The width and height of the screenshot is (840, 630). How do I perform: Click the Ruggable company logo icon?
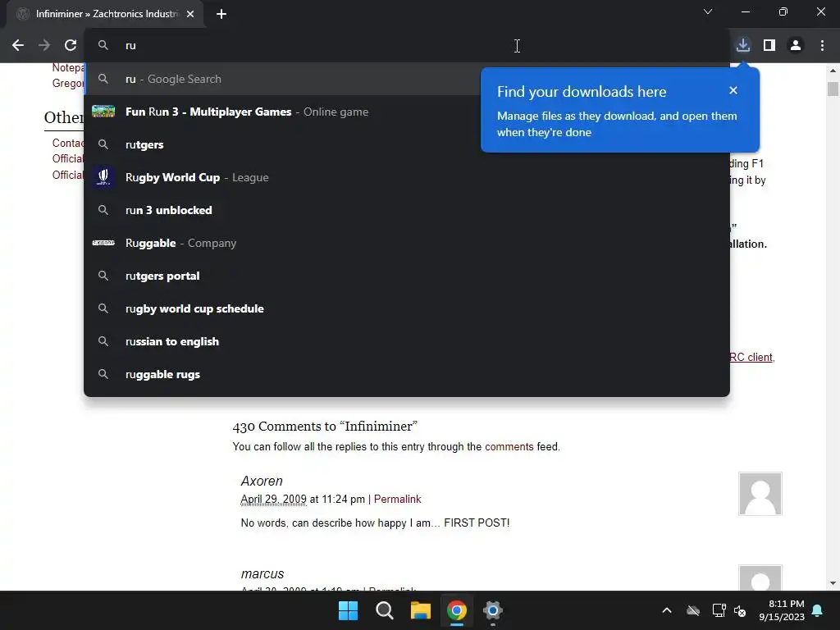103,243
